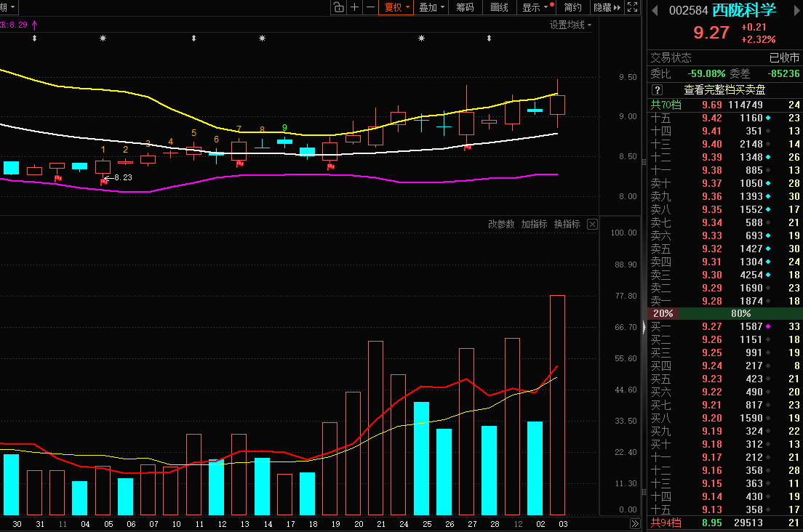
Task: Open the period dropdown at top left
Action: point(9,7)
